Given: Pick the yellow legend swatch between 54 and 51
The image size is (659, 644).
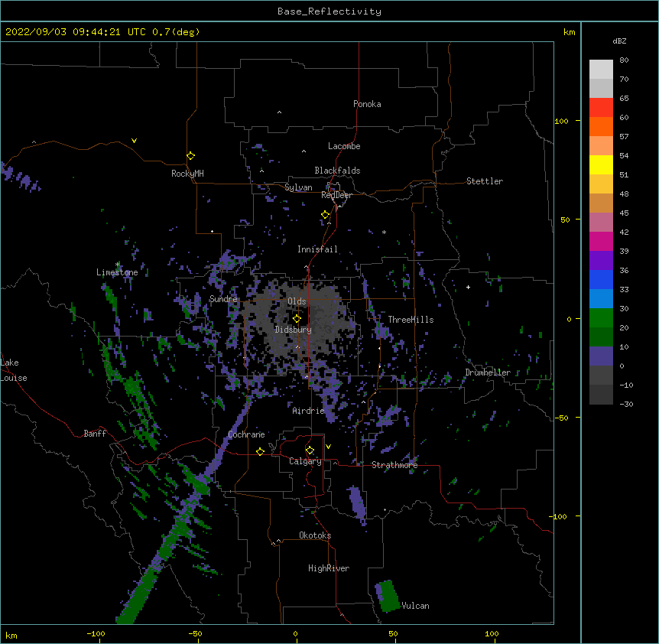Looking at the screenshot, I should (x=601, y=165).
